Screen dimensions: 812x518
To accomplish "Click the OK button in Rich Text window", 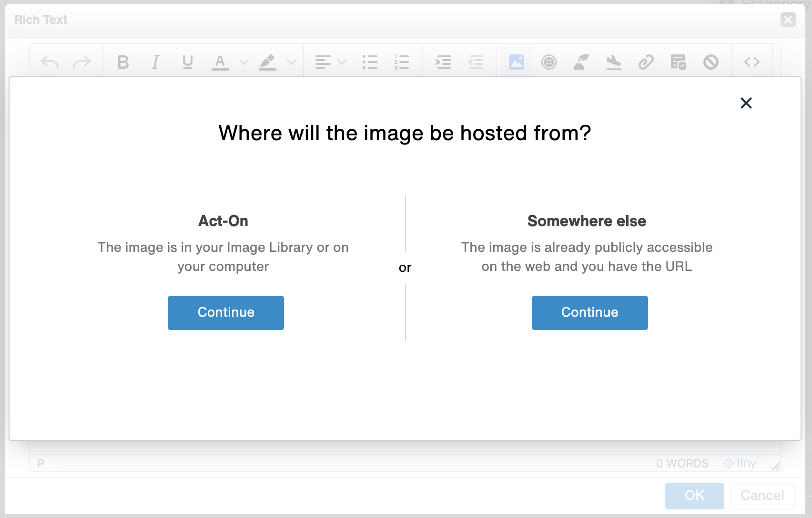I will (x=695, y=496).
